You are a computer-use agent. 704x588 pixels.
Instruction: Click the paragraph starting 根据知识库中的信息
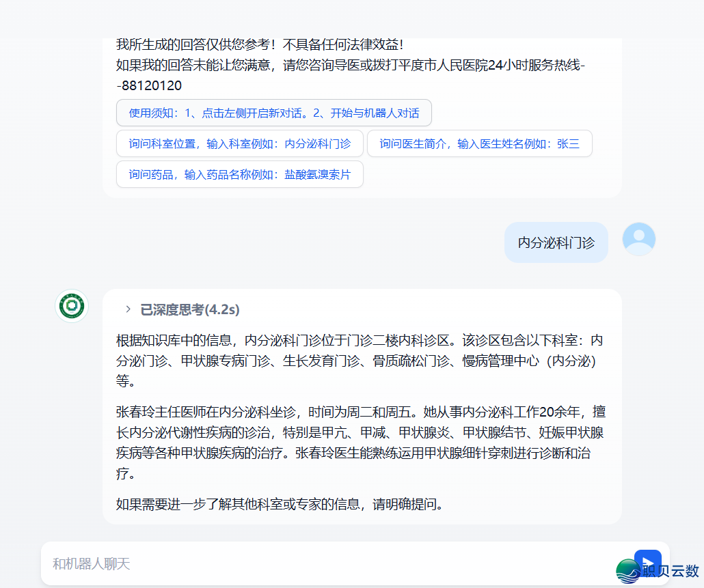click(x=360, y=361)
